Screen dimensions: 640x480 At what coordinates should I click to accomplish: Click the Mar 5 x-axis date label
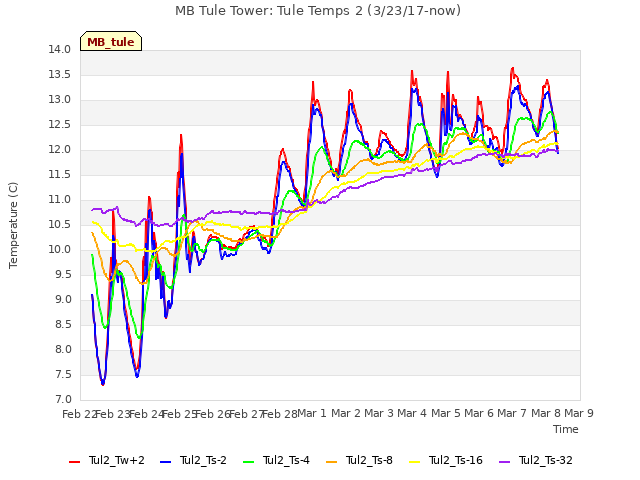coord(445,413)
